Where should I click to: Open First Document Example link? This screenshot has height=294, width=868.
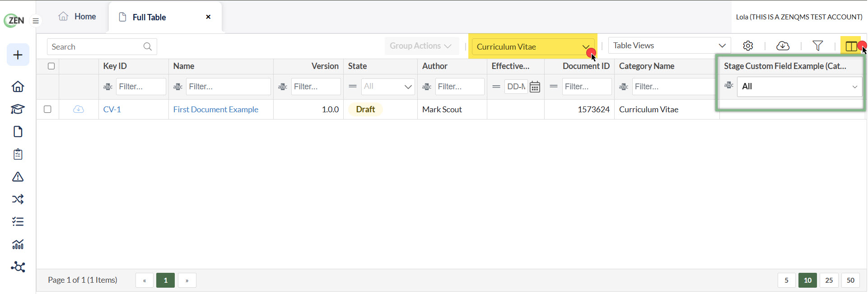(216, 110)
